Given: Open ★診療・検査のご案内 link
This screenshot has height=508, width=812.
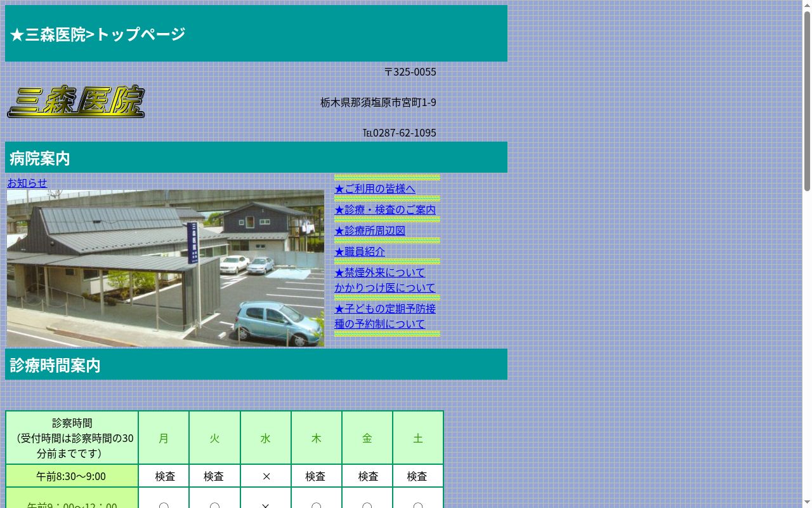Looking at the screenshot, I should (x=385, y=210).
